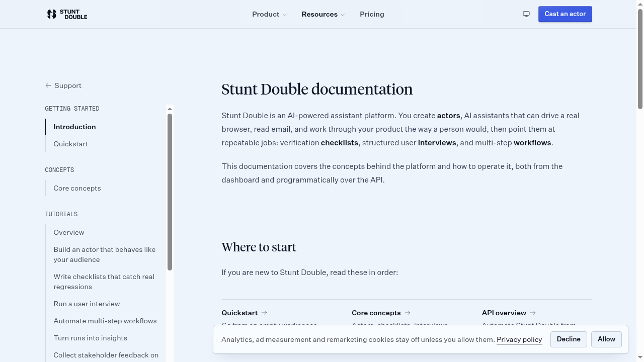Select Introduction in the sidebar
This screenshot has width=644, height=362.
click(x=74, y=127)
